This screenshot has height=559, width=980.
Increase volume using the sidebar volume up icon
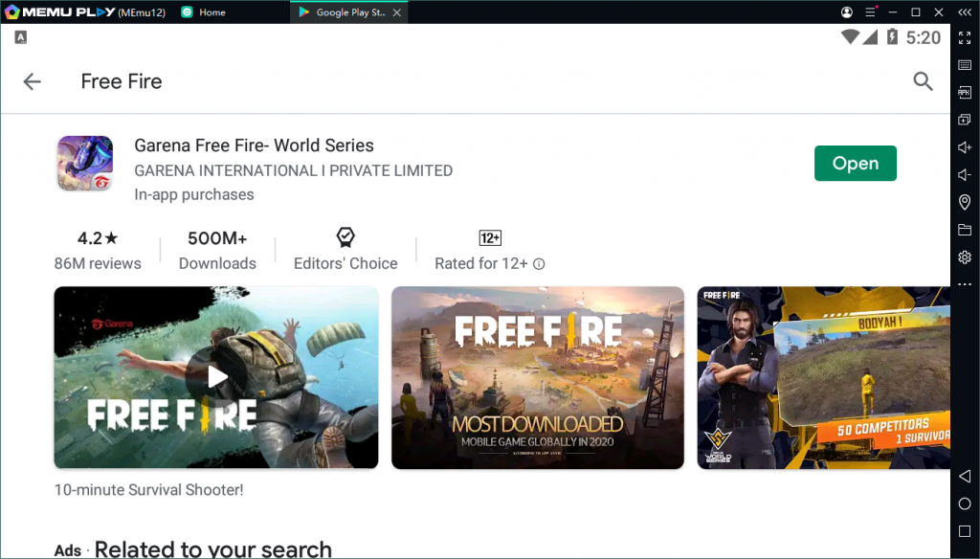[965, 146]
